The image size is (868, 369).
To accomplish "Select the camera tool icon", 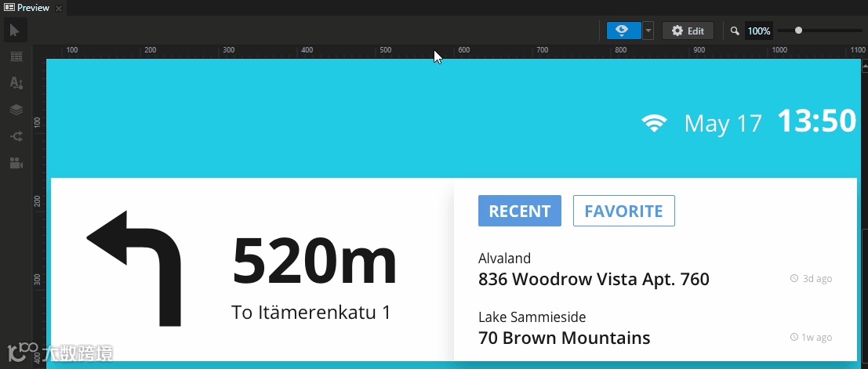I will point(16,163).
